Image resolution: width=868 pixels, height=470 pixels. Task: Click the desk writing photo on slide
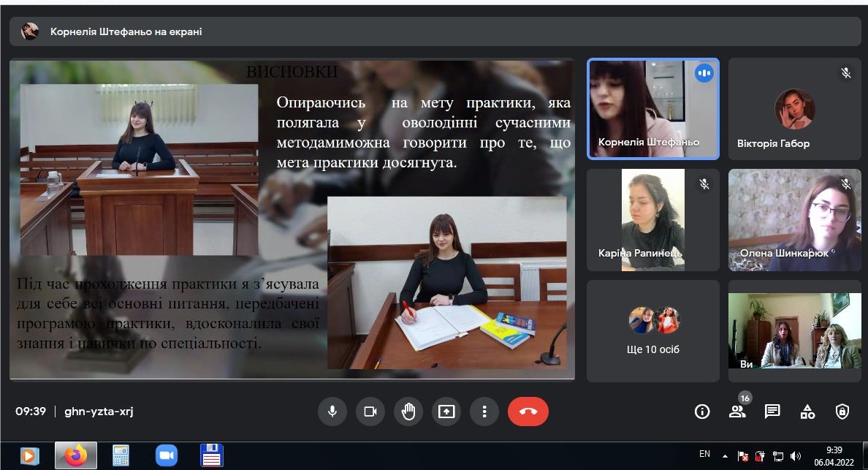tap(447, 282)
